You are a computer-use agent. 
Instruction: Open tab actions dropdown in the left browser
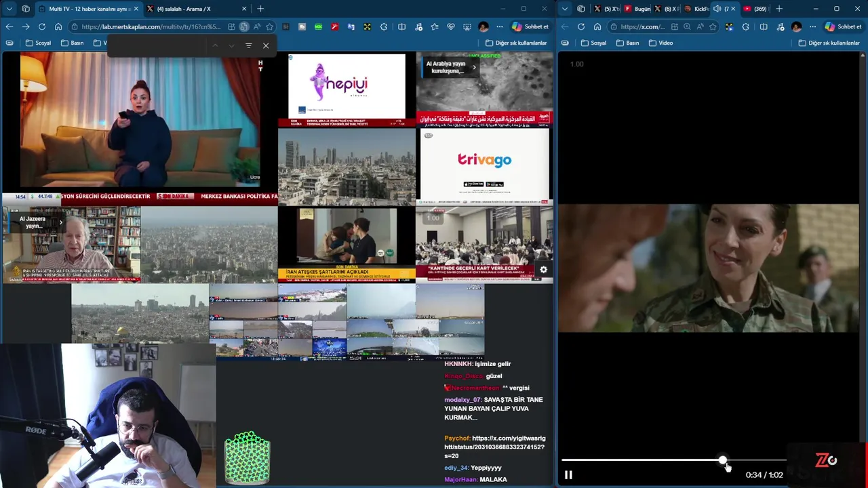point(9,9)
